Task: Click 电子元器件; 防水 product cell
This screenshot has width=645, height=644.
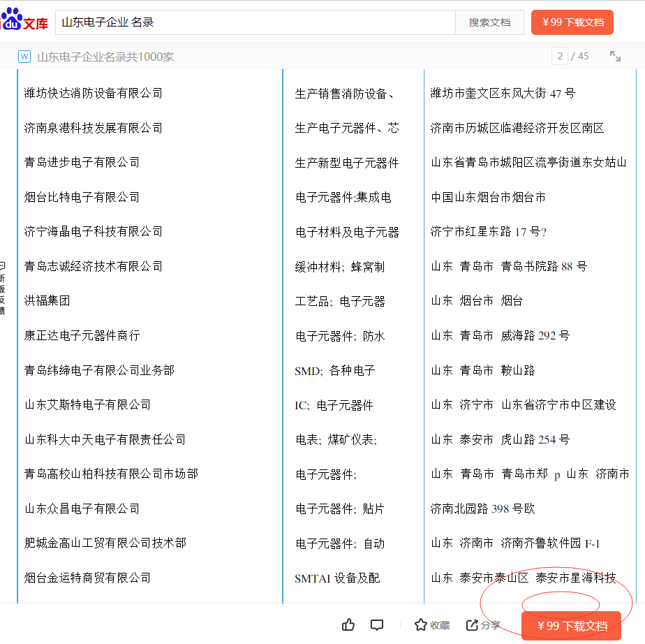Action: (x=340, y=336)
